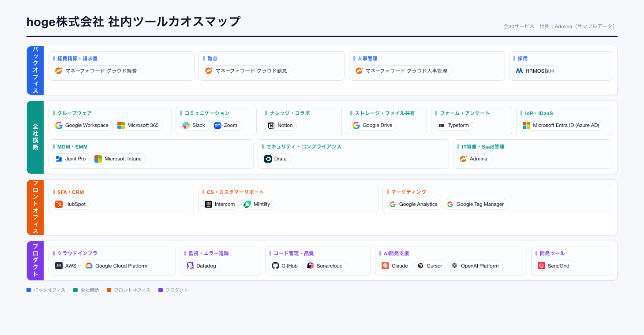644x335 pixels.
Task: Click the Microsoft 365 logo icon
Action: pos(121,125)
